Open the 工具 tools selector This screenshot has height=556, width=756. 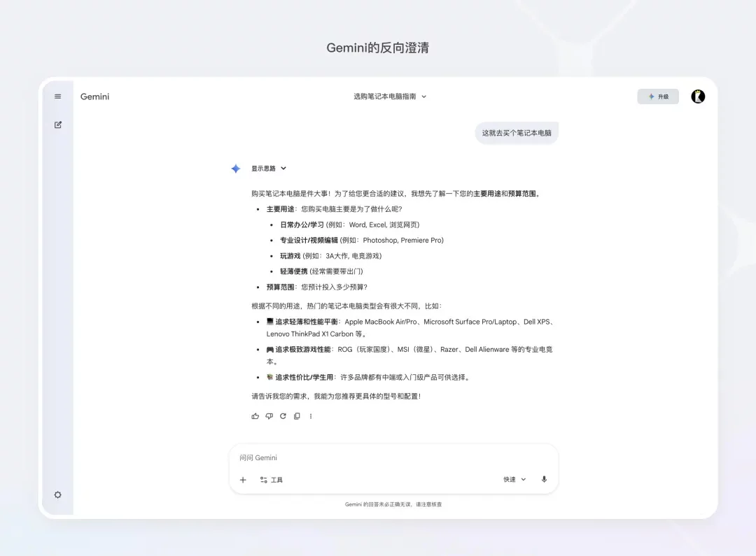(272, 480)
